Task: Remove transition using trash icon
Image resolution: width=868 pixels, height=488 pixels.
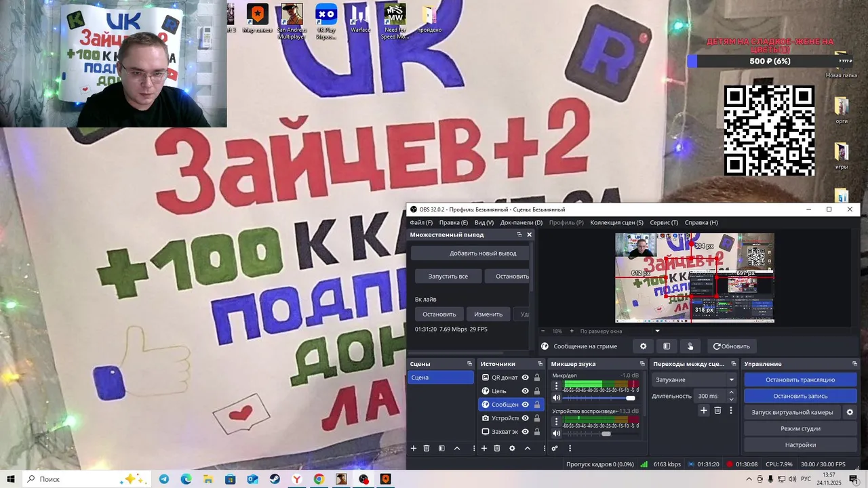Action: click(717, 410)
